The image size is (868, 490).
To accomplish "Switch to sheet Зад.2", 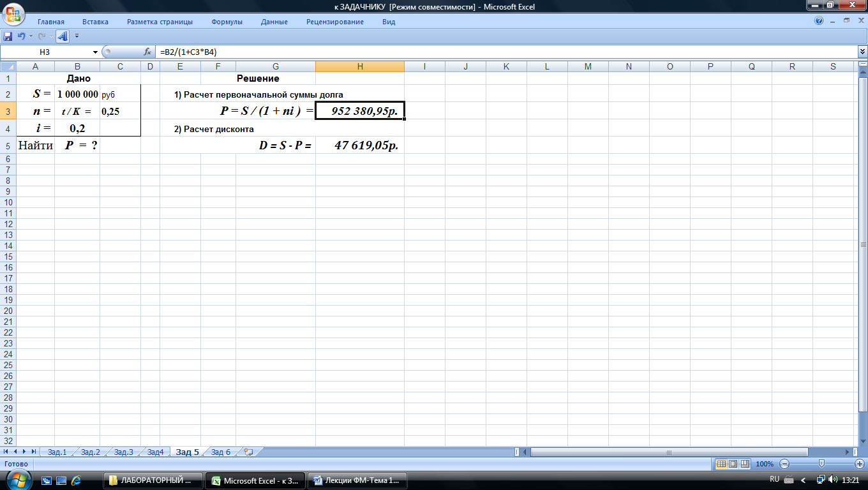I will [90, 452].
